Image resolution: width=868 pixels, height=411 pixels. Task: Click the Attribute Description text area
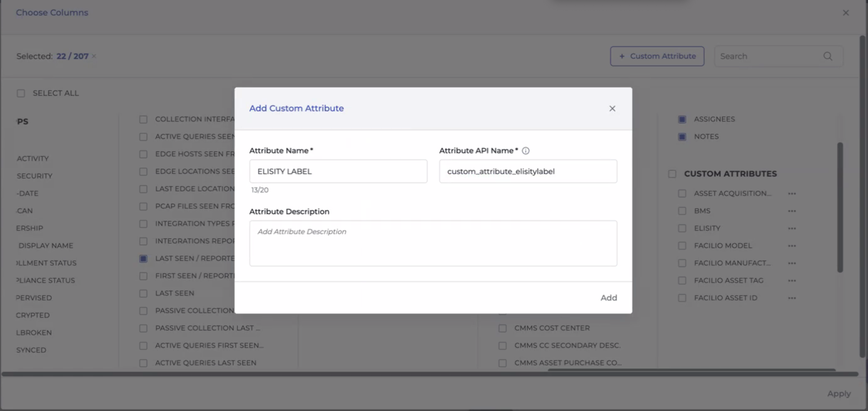pyautogui.click(x=433, y=243)
